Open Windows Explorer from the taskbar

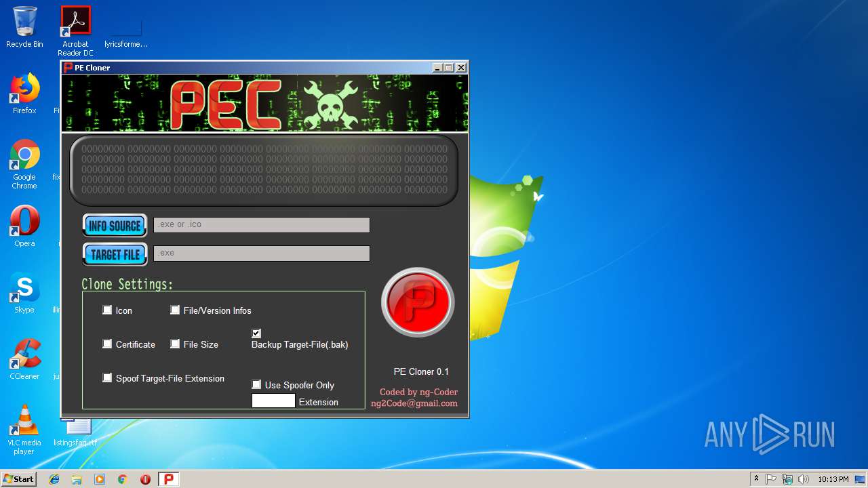tap(77, 479)
